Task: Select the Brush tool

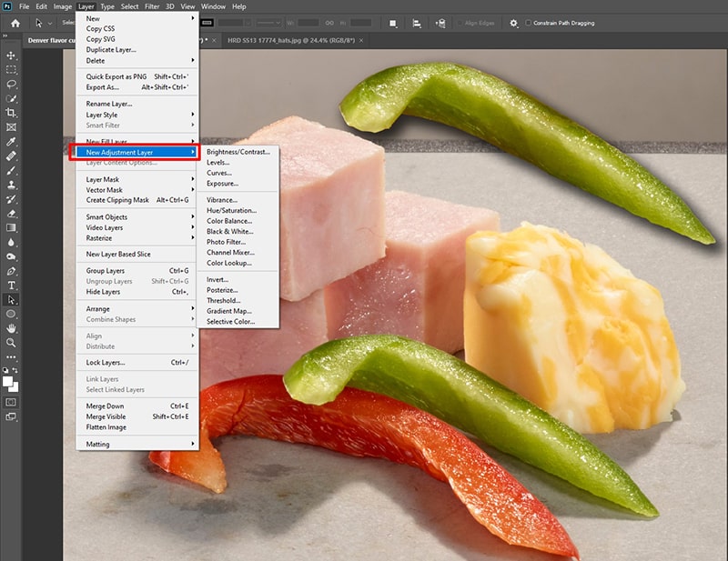Action: click(11, 172)
